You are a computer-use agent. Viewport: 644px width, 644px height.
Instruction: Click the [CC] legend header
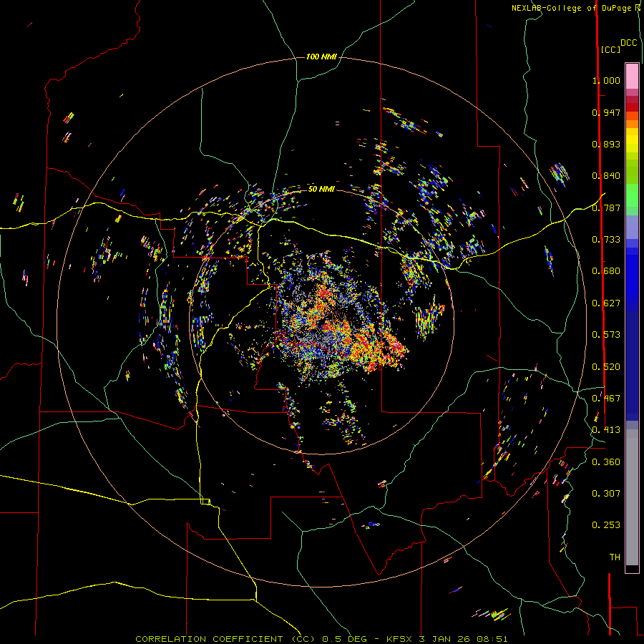(610, 49)
